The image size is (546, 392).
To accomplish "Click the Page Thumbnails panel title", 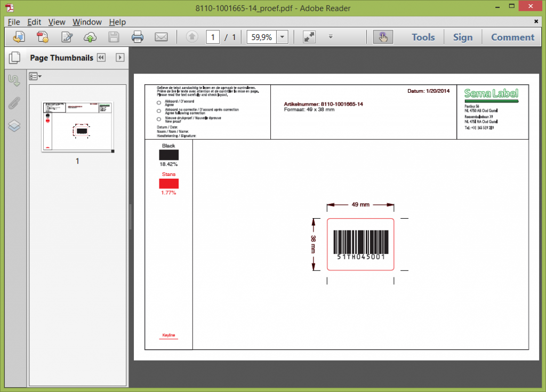I will [x=62, y=58].
